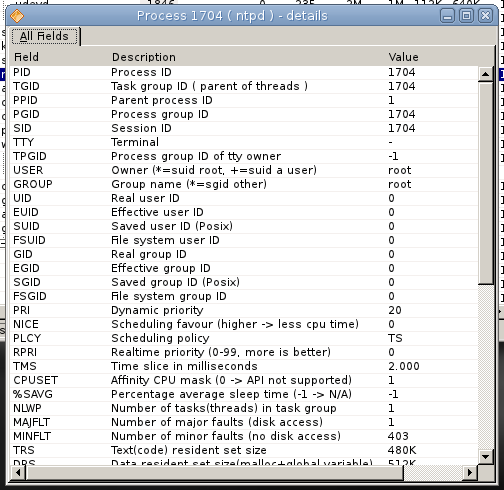Select the TTY field row
504x490 pixels.
[244, 142]
